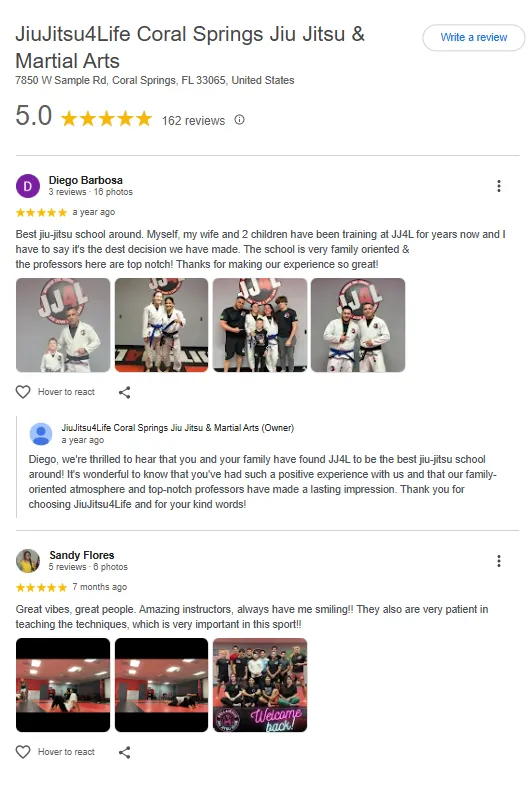Share Sandy Flores's review

point(124,752)
